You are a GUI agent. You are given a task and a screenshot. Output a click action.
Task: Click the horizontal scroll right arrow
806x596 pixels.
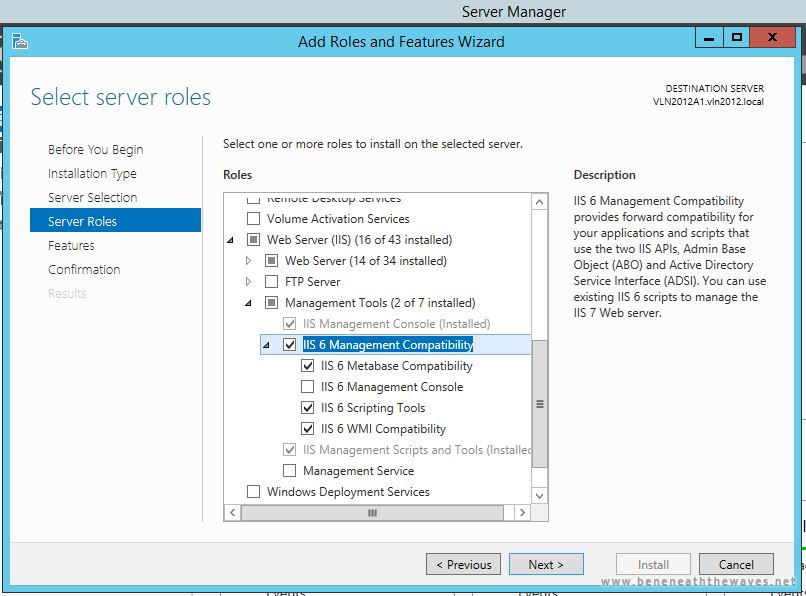point(523,513)
